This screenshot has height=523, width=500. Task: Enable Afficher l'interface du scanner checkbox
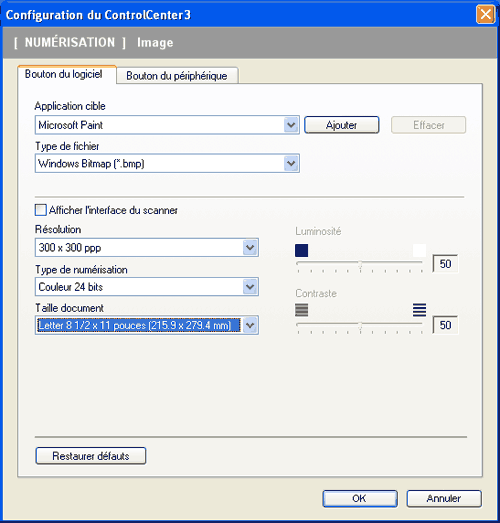click(x=41, y=210)
